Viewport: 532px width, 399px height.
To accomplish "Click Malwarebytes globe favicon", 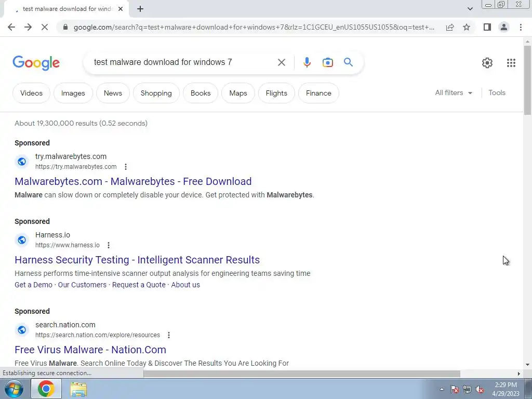I will pos(22,162).
